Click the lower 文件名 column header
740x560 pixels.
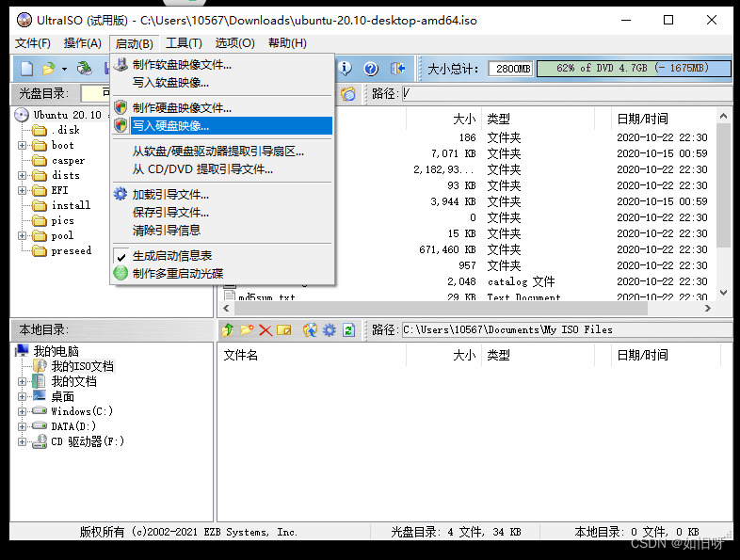pos(312,355)
